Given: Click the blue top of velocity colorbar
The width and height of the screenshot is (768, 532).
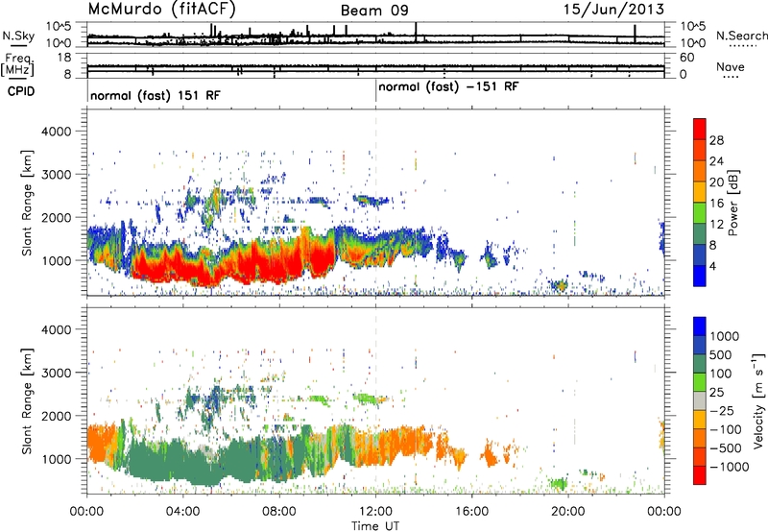Looking at the screenshot, I should click(700, 326).
